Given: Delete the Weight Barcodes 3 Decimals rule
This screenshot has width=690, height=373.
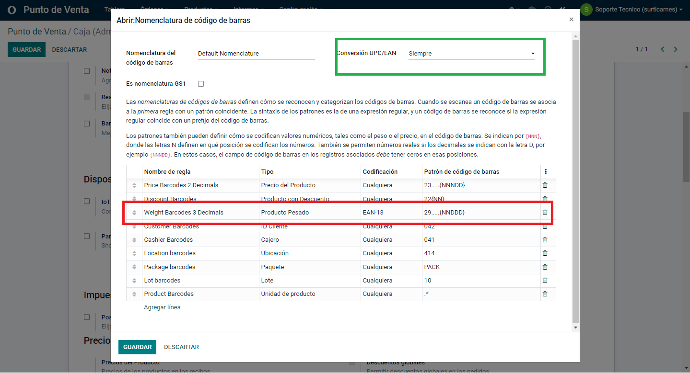Looking at the screenshot, I should click(545, 212).
